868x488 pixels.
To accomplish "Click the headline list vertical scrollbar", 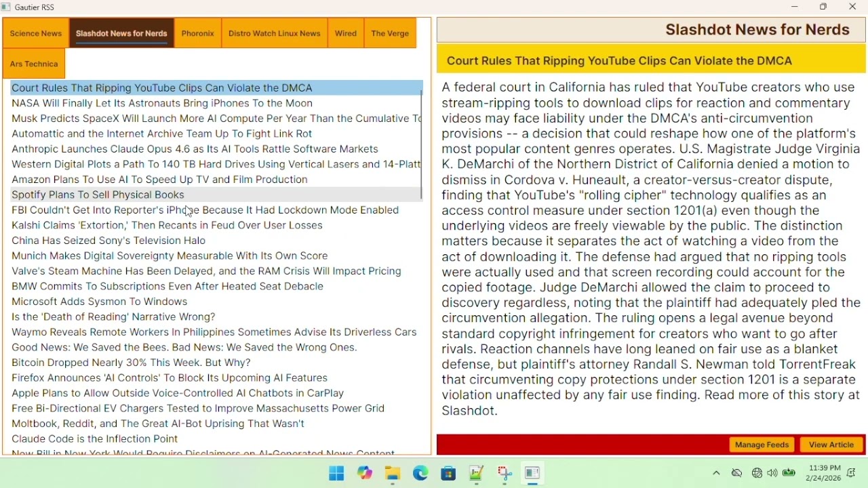I will pyautogui.click(x=422, y=144).
